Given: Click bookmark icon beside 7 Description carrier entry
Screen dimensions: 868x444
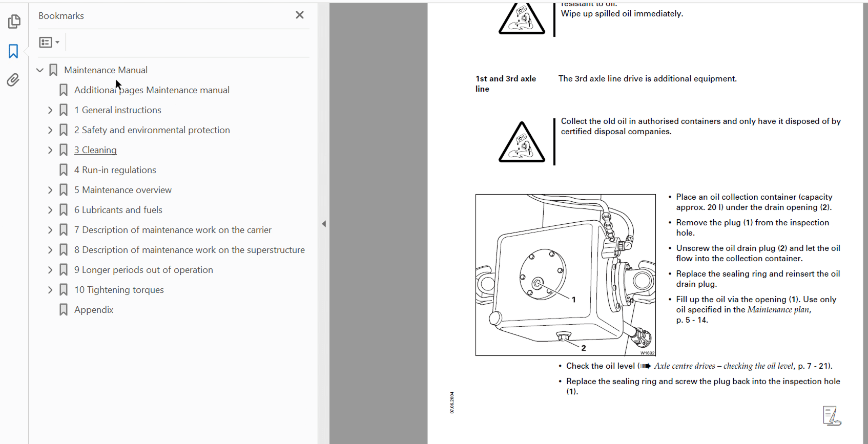Looking at the screenshot, I should (64, 230).
